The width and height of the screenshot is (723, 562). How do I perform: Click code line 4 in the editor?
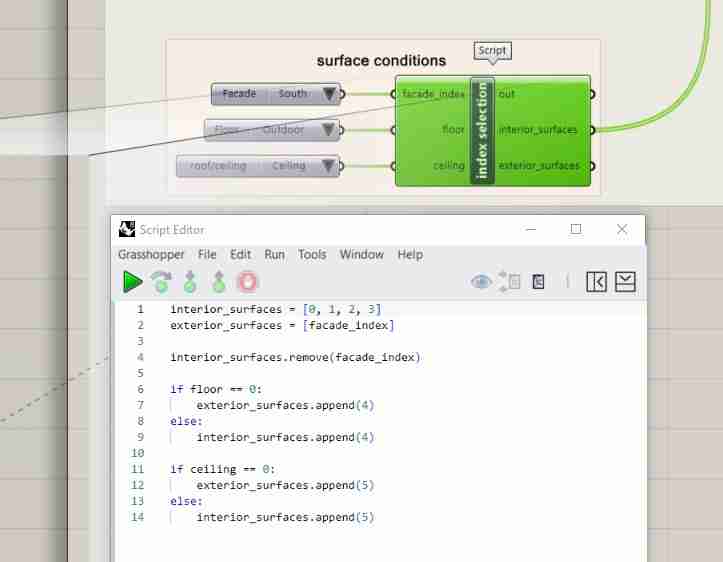295,357
